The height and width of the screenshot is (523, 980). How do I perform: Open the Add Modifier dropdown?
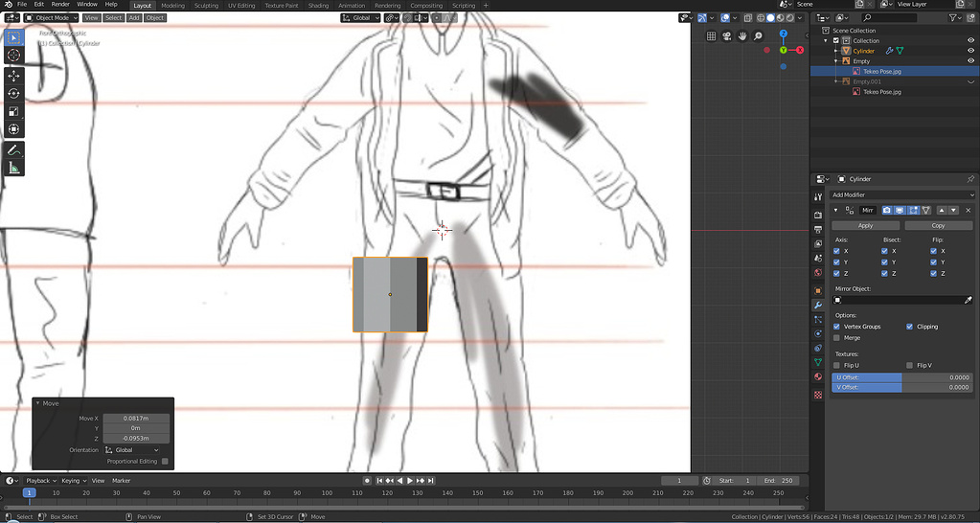pos(901,195)
